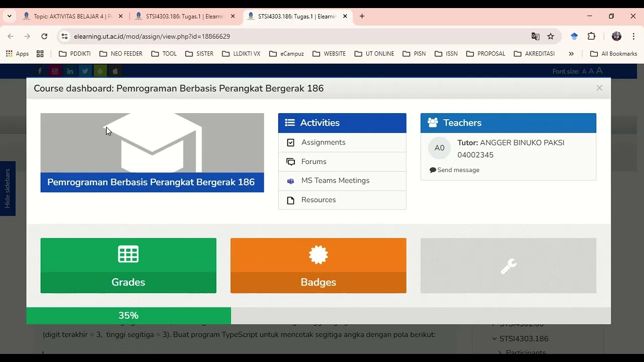The image size is (644, 362).
Task: Open the Chrome three-dot menu
Action: pyautogui.click(x=633, y=36)
